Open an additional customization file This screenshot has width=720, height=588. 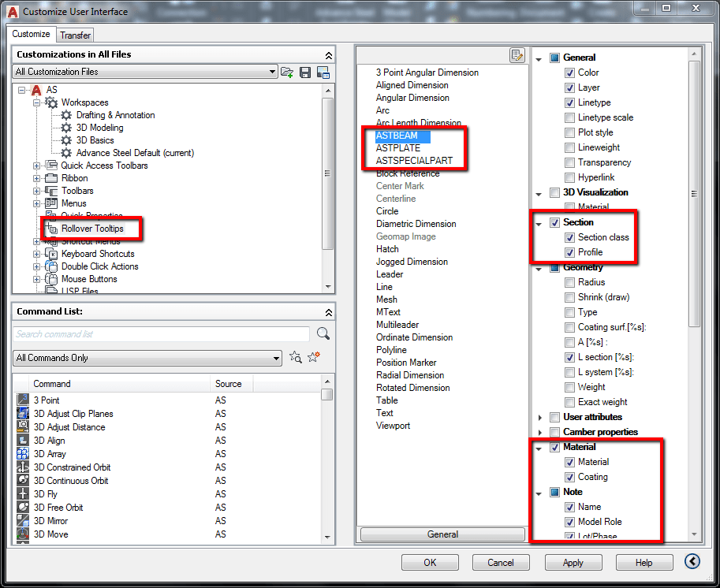coord(286,72)
